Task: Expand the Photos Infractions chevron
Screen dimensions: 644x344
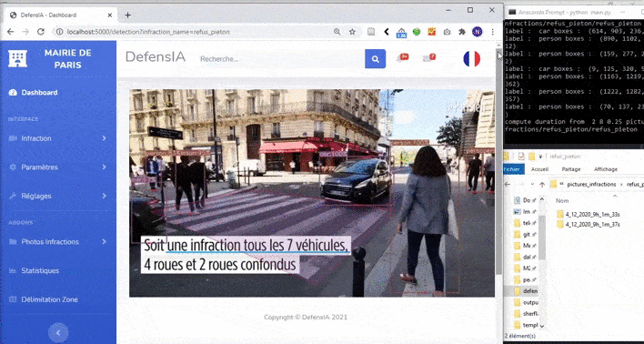Action: click(105, 242)
